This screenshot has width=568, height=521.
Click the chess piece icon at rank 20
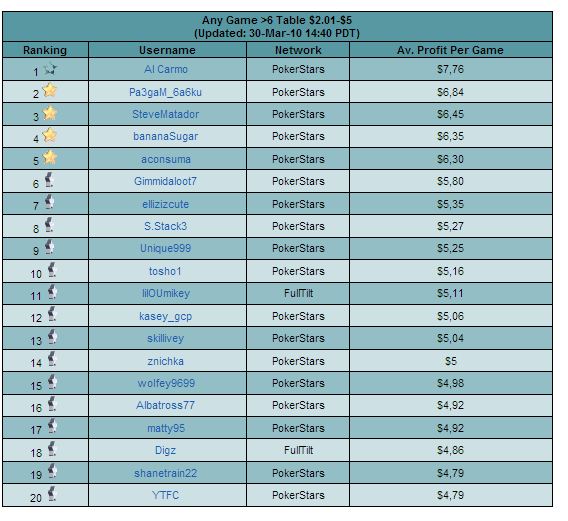pos(52,493)
